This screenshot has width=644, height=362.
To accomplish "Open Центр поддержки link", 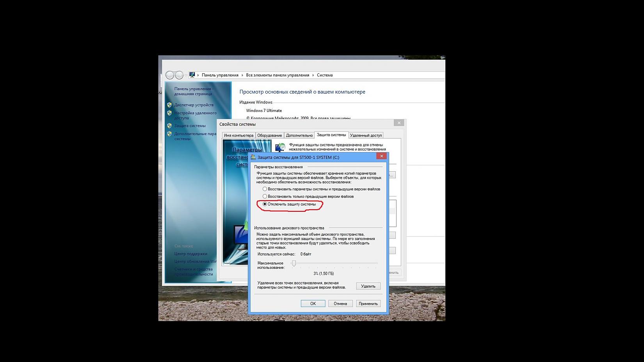I will pyautogui.click(x=191, y=254).
